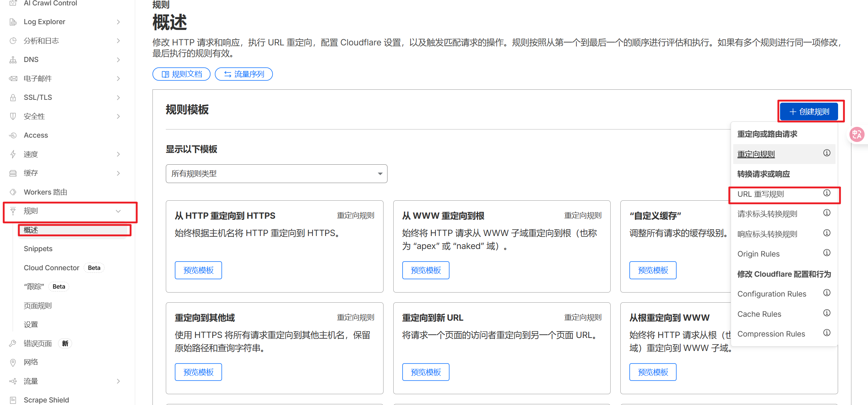The height and width of the screenshot is (405, 868).
Task: Select the Access sidebar icon
Action: [x=13, y=135]
